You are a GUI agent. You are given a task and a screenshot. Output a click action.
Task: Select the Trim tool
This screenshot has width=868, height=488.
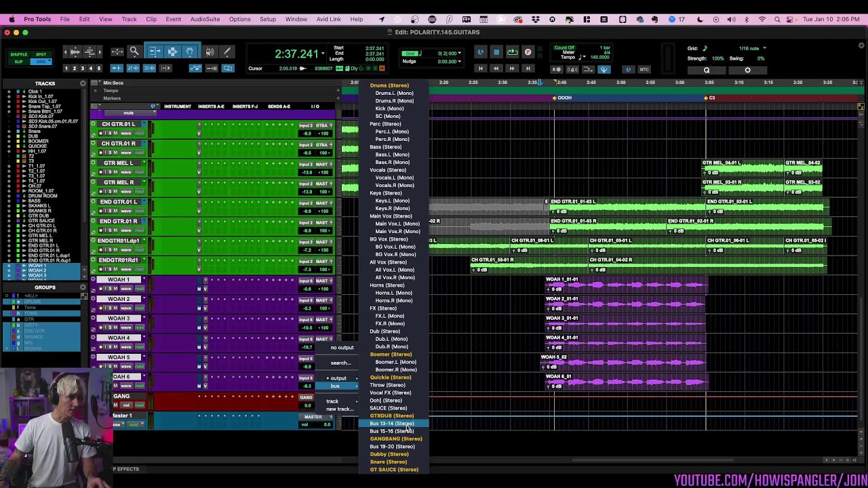(155, 52)
